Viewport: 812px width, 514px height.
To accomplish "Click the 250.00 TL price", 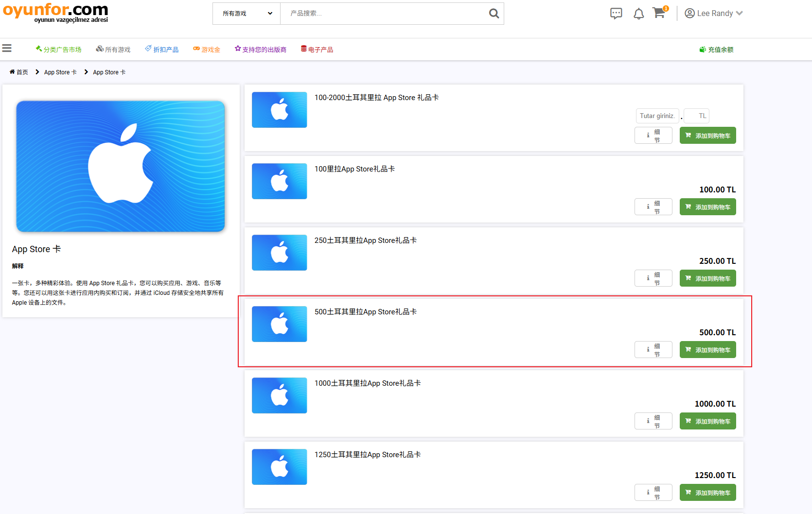I will tap(718, 261).
